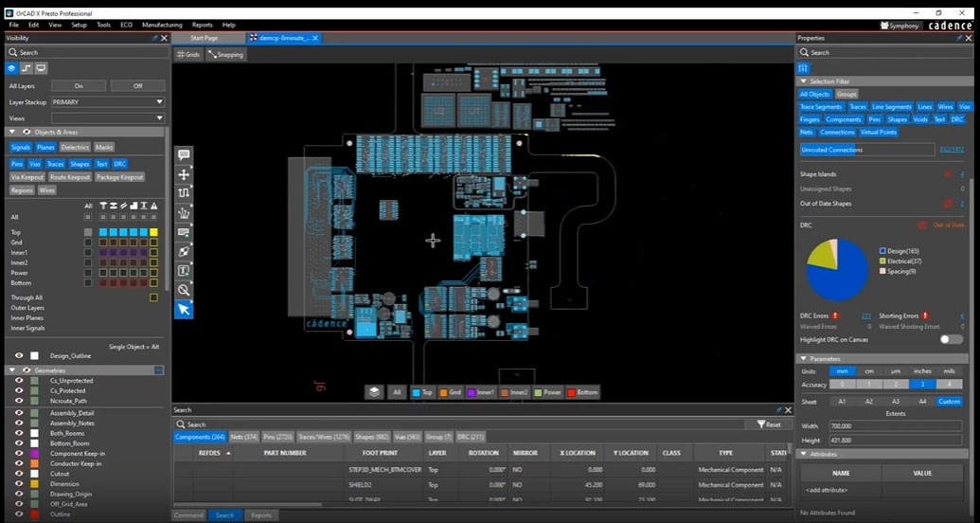
Task: Open the monitor display tab icon in Visibility panel
Action: [x=42, y=68]
